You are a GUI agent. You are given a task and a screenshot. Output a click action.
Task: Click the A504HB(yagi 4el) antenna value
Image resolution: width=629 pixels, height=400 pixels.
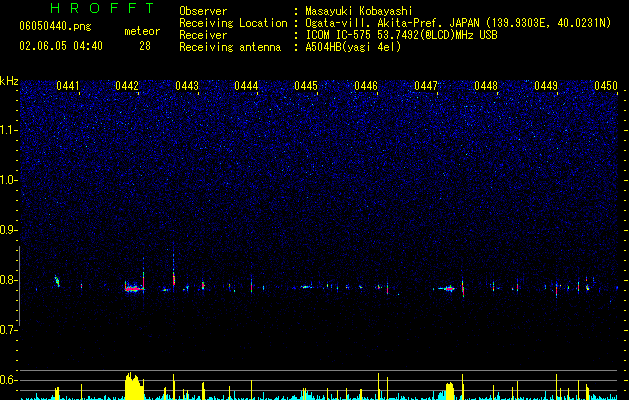[x=353, y=47]
